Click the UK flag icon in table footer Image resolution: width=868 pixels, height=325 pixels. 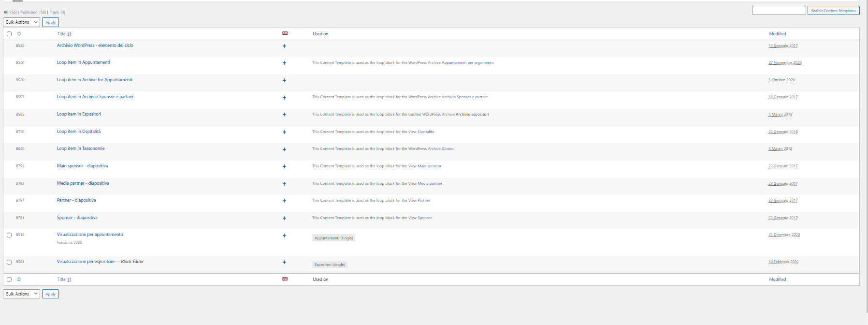click(x=285, y=279)
